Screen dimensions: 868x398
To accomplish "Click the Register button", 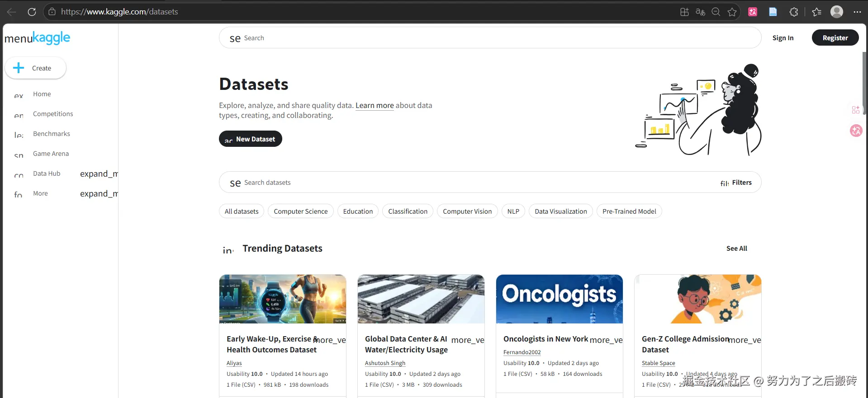I will tap(835, 38).
